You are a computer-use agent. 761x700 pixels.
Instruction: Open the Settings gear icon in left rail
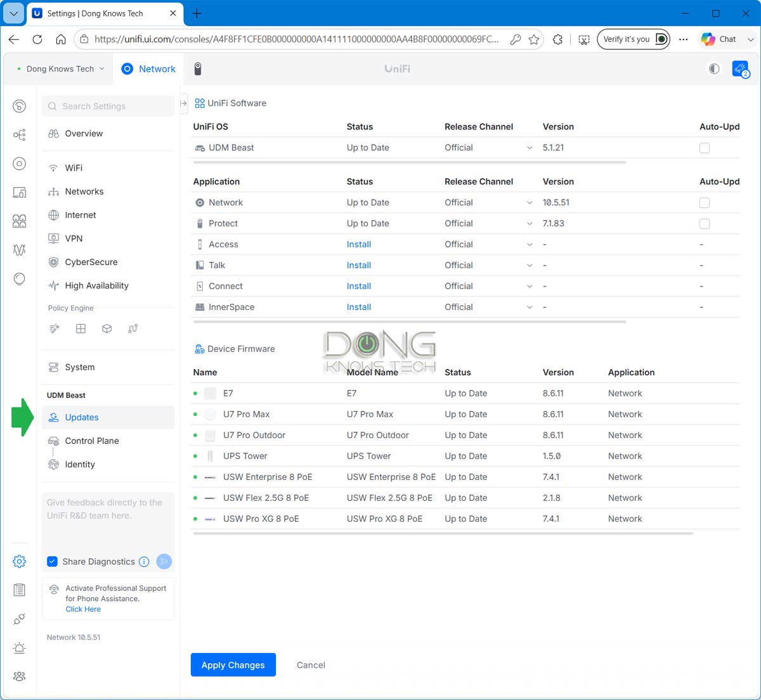pos(20,561)
